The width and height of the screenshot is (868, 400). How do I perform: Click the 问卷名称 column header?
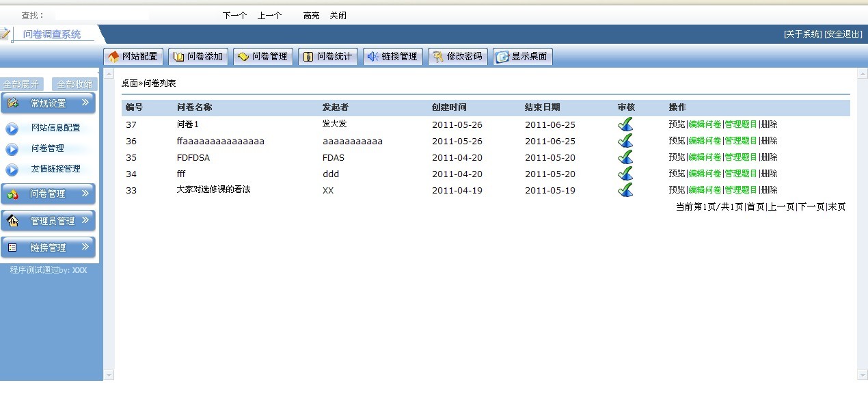(194, 107)
